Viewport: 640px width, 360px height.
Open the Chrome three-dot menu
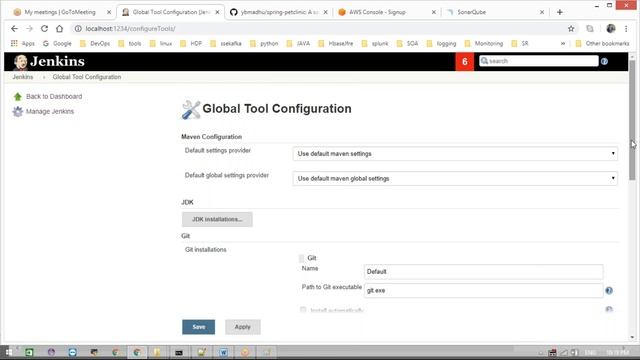(626, 29)
